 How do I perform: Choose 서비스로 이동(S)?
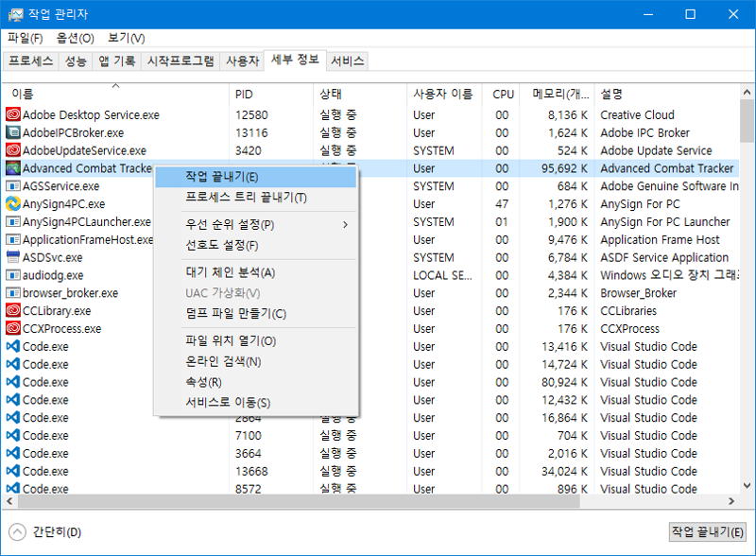click(x=256, y=403)
